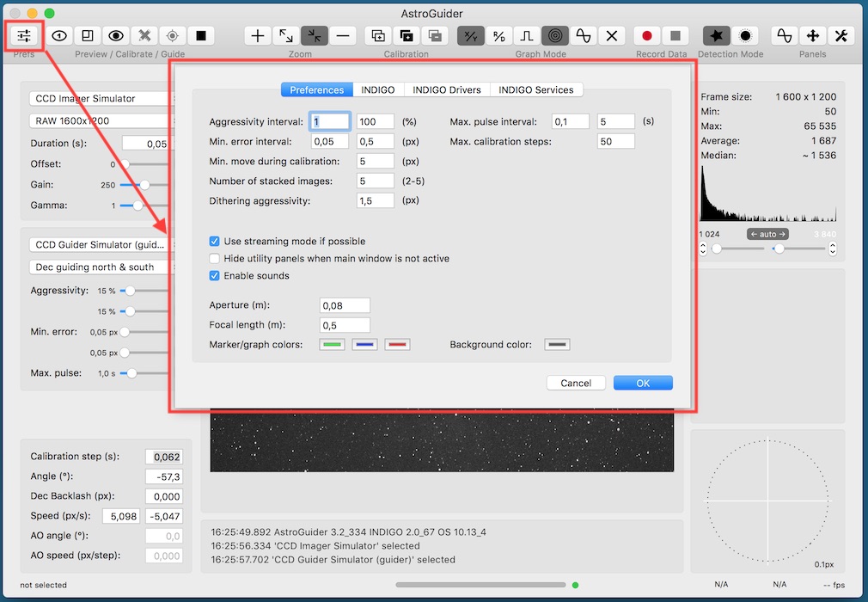Open the Prefs sliders icon
Viewport: 868px width, 602px height.
click(x=24, y=36)
